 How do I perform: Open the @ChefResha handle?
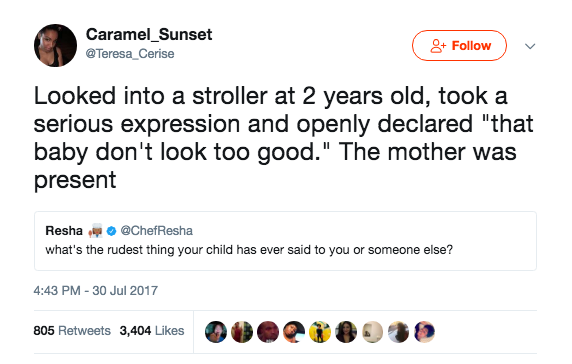tap(156, 231)
